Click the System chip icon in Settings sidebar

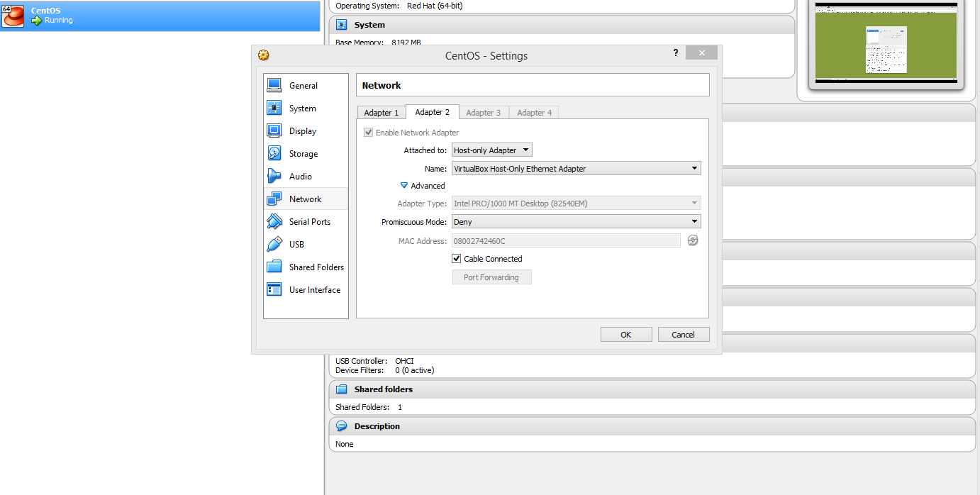274,108
